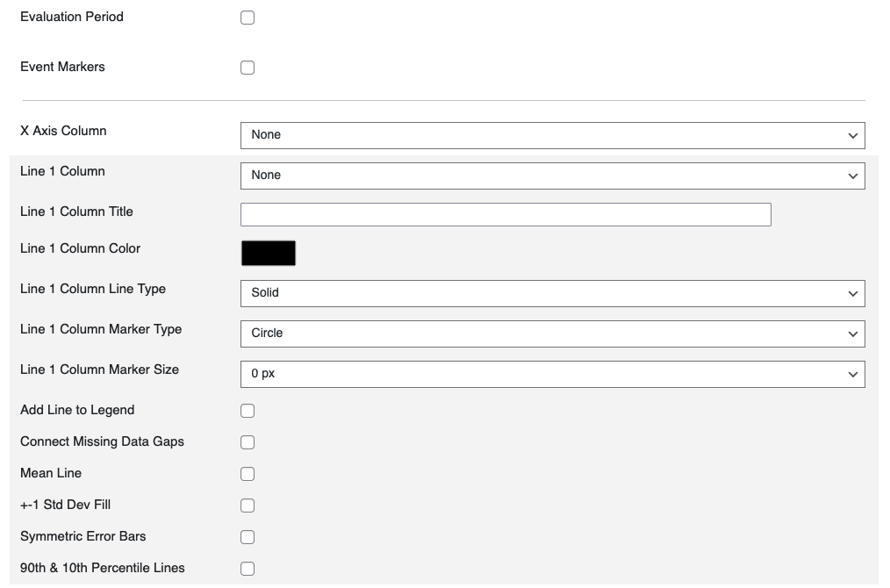
Task: Open the Line 1 Column dropdown
Action: [x=552, y=176]
